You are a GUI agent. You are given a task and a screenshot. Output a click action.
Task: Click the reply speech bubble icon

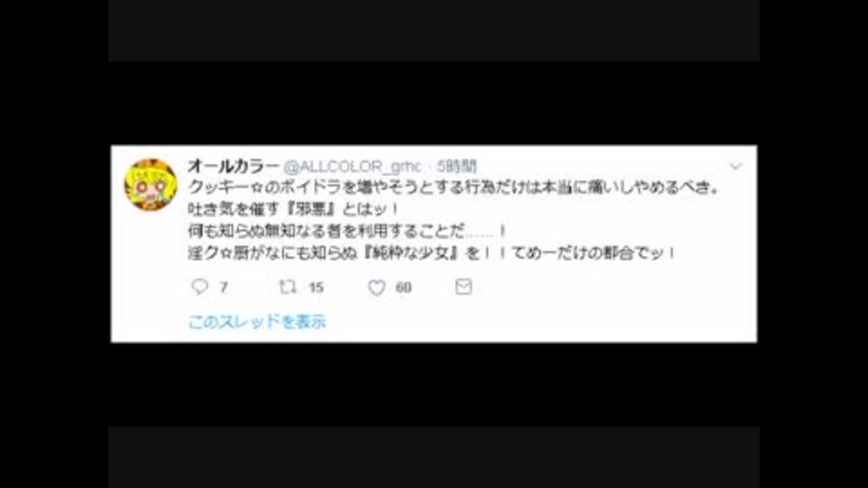199,286
